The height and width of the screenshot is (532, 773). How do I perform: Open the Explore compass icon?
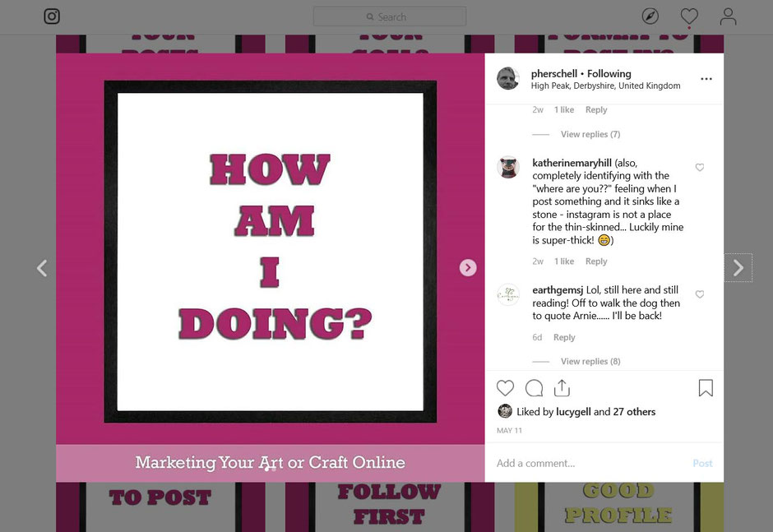(650, 16)
